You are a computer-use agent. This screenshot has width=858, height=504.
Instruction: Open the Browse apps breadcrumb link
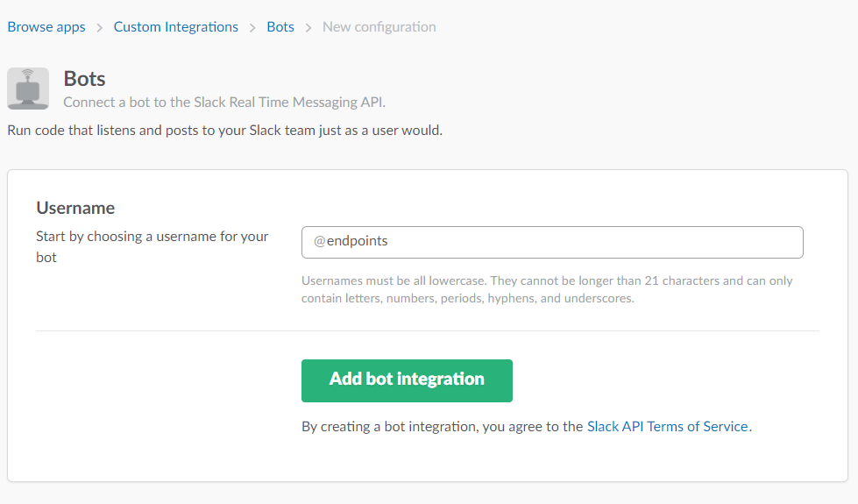(x=46, y=27)
